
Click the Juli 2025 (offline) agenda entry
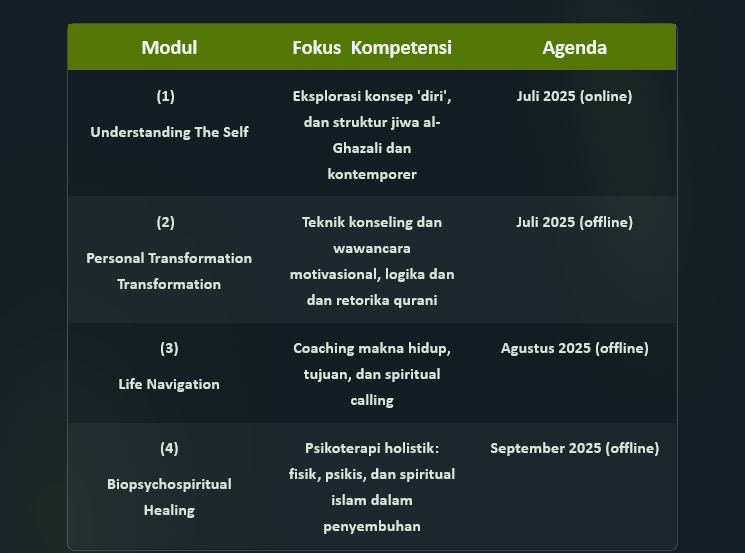coord(574,222)
